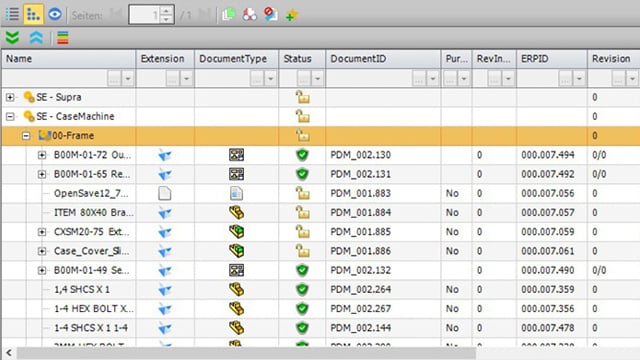Image resolution: width=640 pixels, height=360 pixels.
Task: Click green shield status of PDM_002.131
Action: point(302,174)
